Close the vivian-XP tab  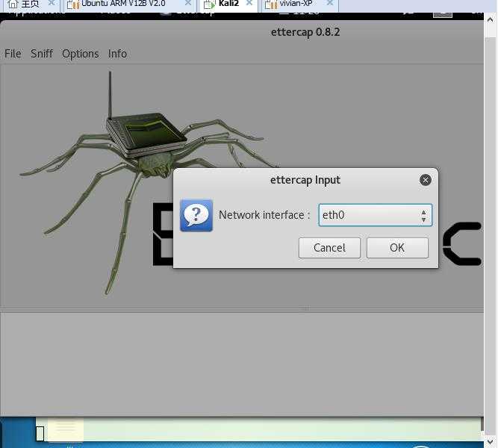pyautogui.click(x=330, y=3)
